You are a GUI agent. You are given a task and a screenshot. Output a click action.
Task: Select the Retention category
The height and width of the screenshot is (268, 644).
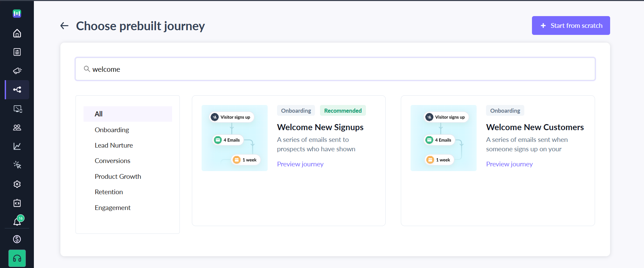109,192
